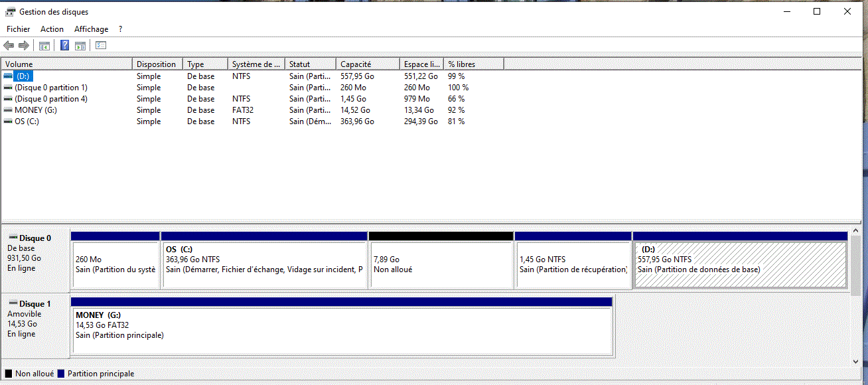
Task: Open the Action menu
Action: pyautogui.click(x=52, y=29)
